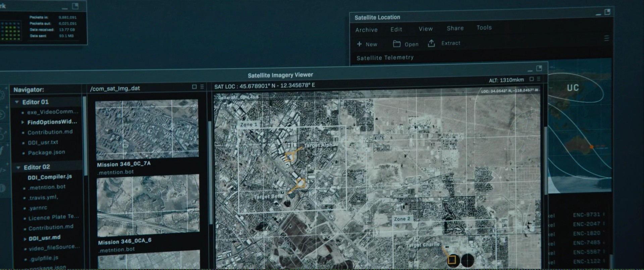Click the Mission 346_0C_7A caption text
The image size is (644, 270).
[x=124, y=164]
